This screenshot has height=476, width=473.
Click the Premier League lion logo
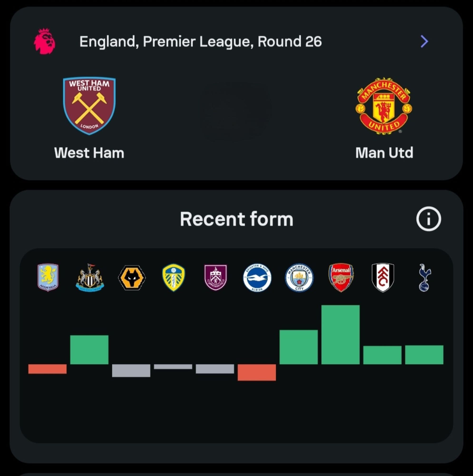click(44, 41)
